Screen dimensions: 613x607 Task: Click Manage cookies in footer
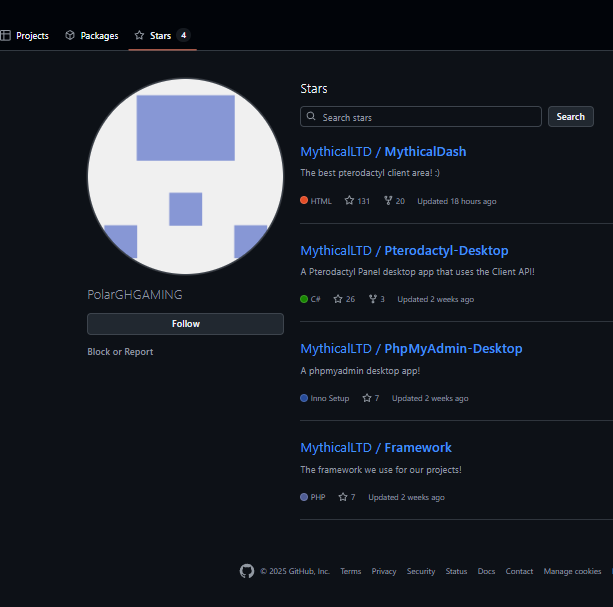[x=572, y=571]
